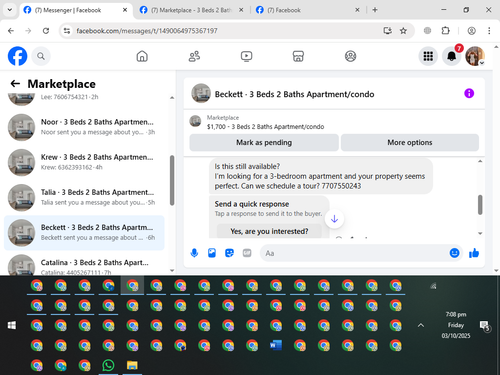The image size is (500, 375).
Task: Click the voice clip microphone icon
Action: pyautogui.click(x=194, y=253)
